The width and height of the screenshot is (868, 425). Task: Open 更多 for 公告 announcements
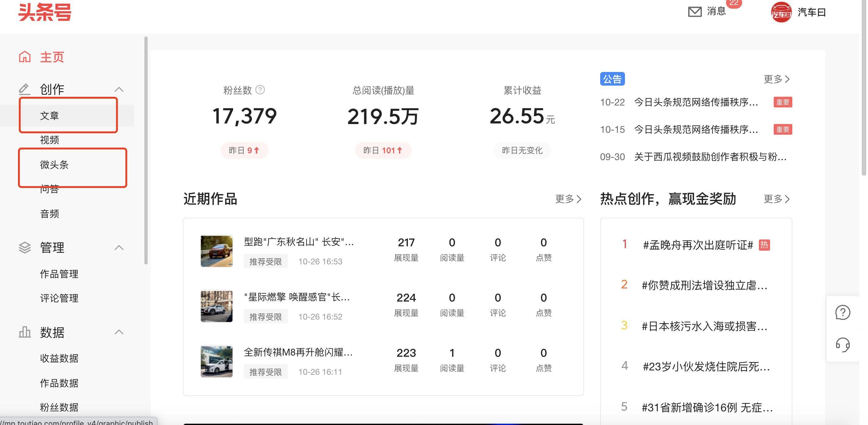pyautogui.click(x=777, y=79)
